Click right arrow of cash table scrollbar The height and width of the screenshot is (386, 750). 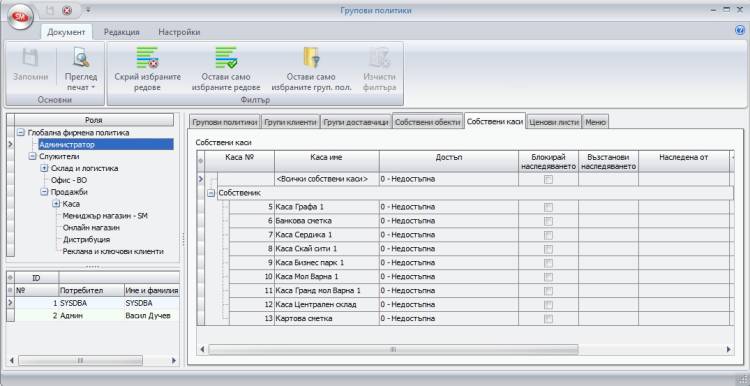[x=728, y=350]
